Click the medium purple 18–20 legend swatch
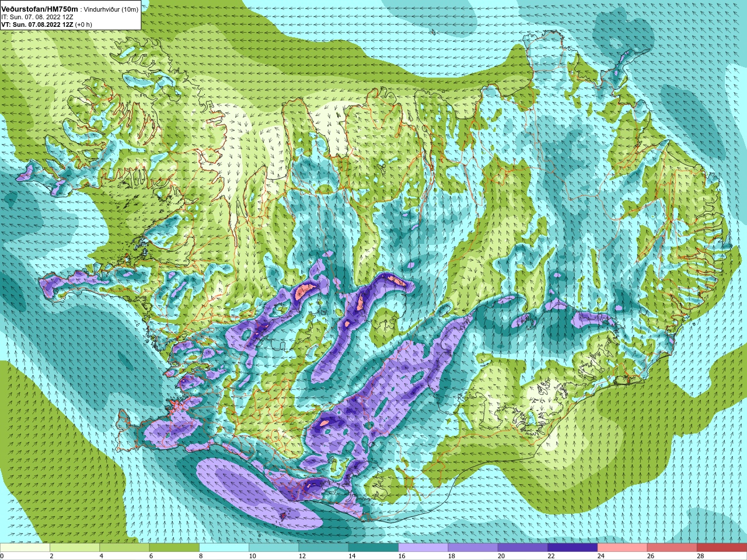 473,548
